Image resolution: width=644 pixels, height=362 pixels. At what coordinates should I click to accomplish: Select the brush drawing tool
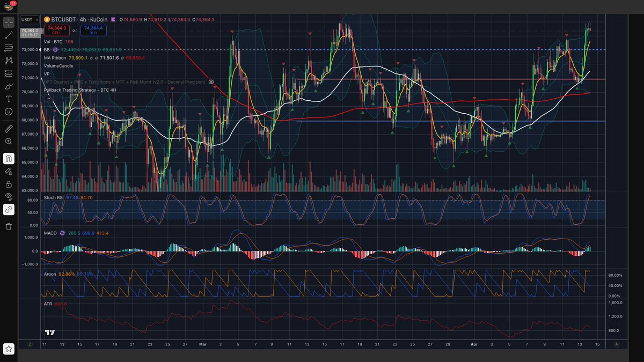tap(9, 86)
